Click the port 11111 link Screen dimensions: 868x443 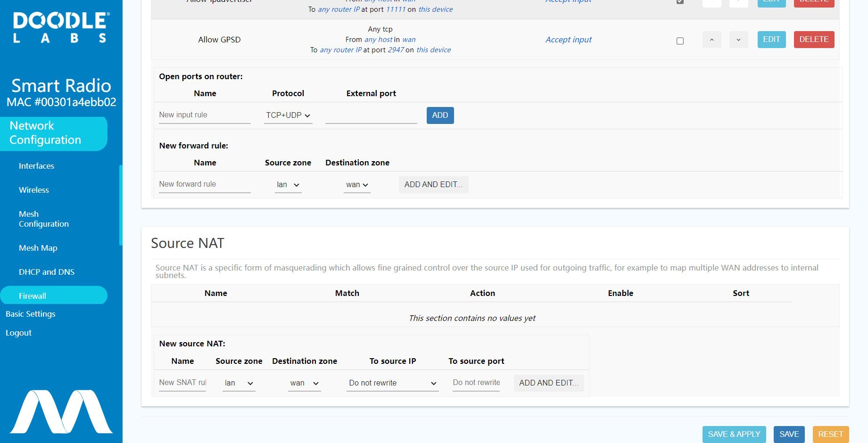pyautogui.click(x=396, y=9)
